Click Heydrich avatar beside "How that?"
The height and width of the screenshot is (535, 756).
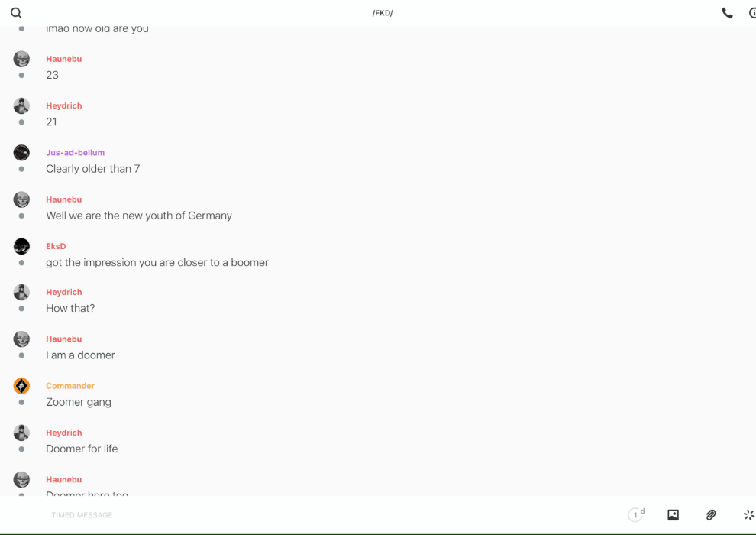coord(21,292)
